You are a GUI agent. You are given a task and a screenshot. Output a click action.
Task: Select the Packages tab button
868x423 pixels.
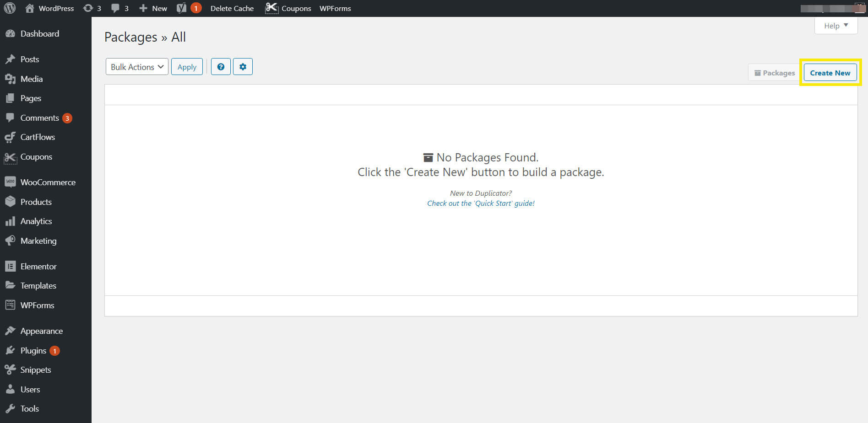[775, 73]
